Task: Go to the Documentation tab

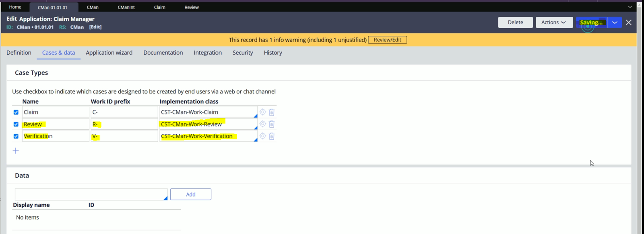Action: [x=163, y=53]
